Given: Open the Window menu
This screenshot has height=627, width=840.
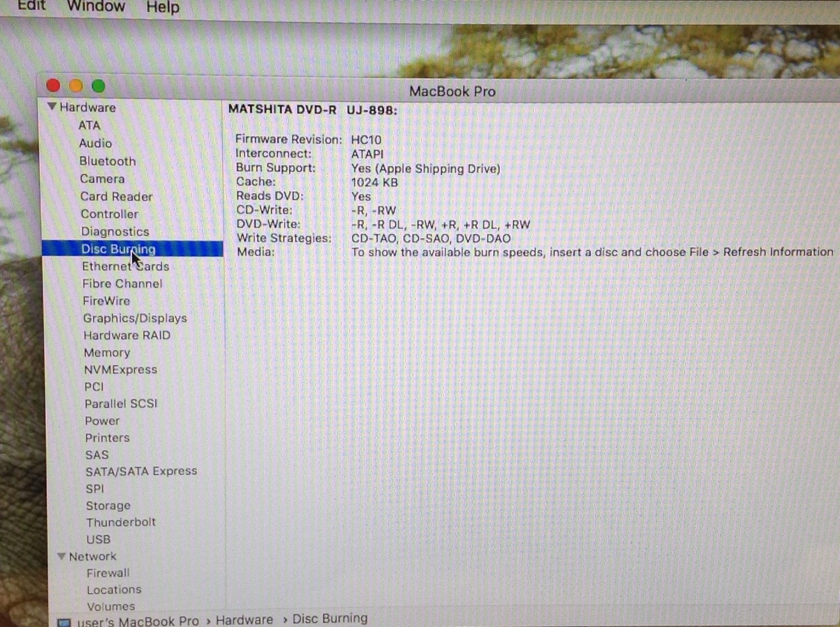Looking at the screenshot, I should pos(96,6).
